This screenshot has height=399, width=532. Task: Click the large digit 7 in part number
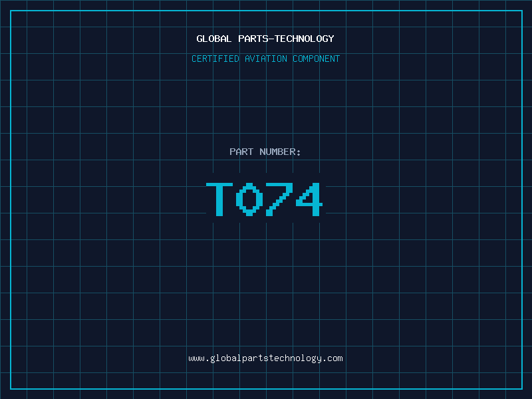point(279,199)
